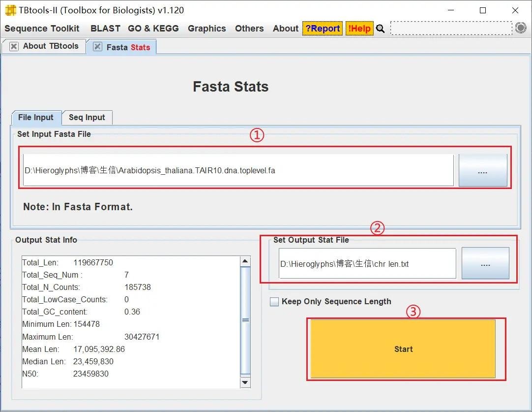Enable Keep Only Sequence Length checkbox

[x=274, y=302]
